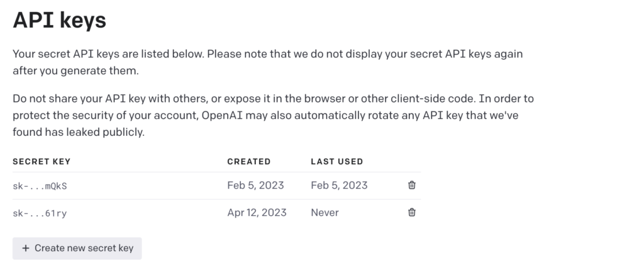Screen dimensions: 644x275
Task: Select the sk-...mQkS secret key text
Action: [x=40, y=186]
